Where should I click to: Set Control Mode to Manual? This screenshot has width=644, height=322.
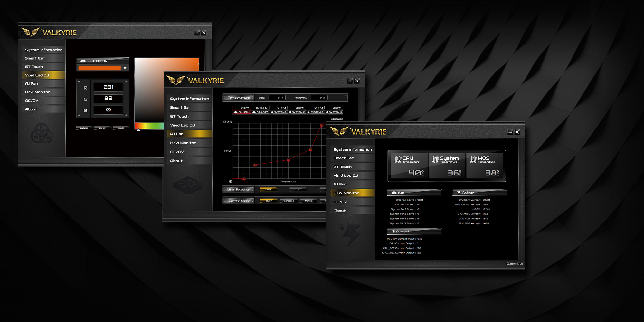point(308,201)
